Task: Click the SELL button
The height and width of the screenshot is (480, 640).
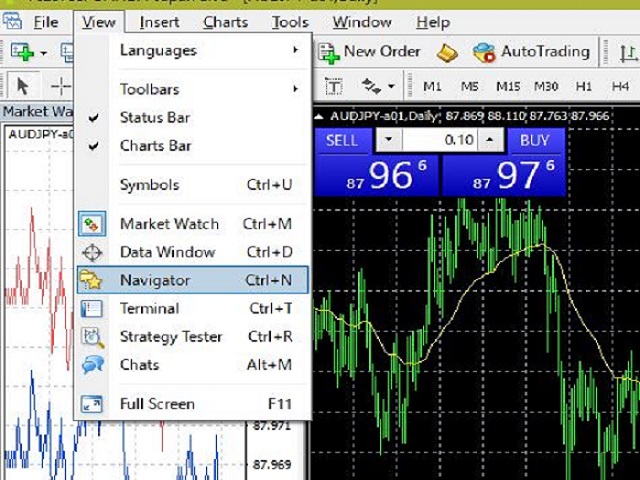Action: pyautogui.click(x=342, y=140)
